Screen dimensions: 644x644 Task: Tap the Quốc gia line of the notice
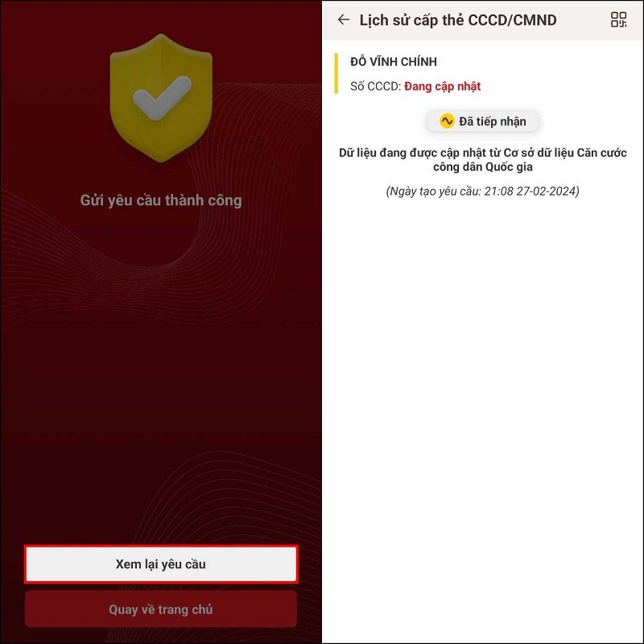click(482, 167)
